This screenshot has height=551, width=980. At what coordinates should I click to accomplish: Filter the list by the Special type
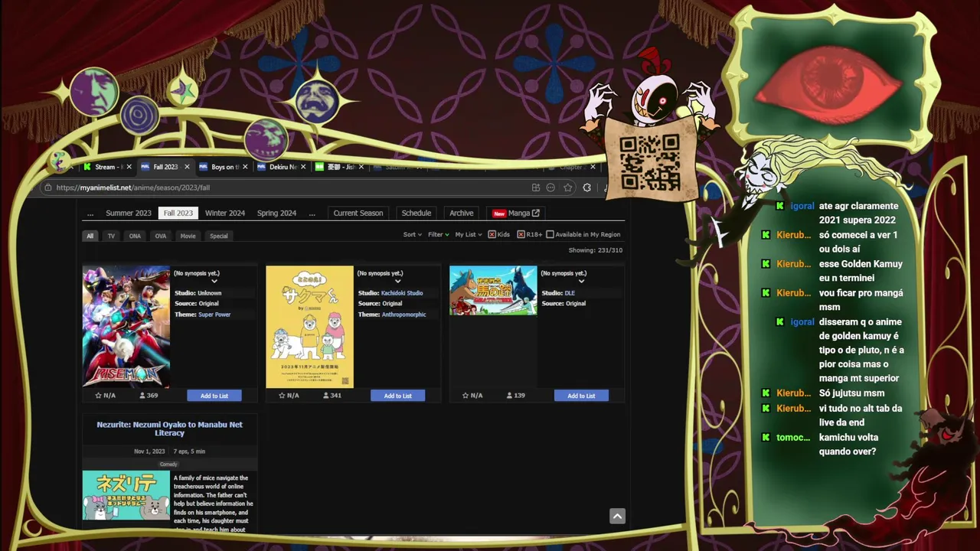219,236
